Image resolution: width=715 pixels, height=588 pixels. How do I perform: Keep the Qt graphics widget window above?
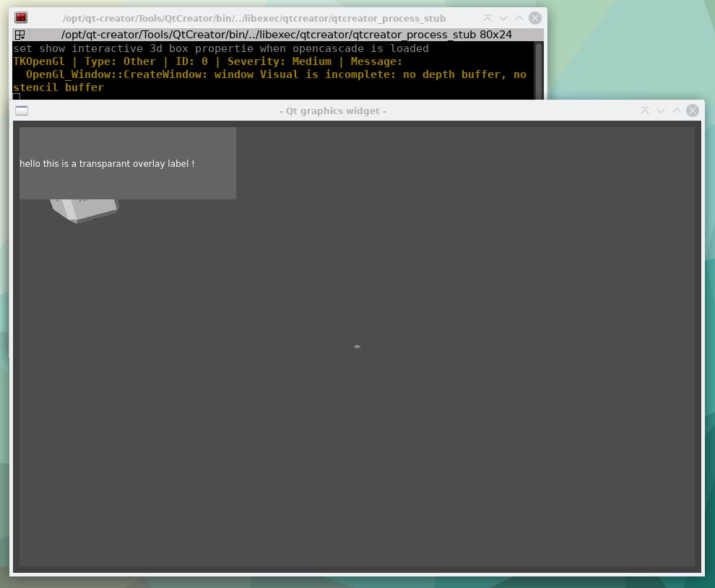tap(645, 111)
